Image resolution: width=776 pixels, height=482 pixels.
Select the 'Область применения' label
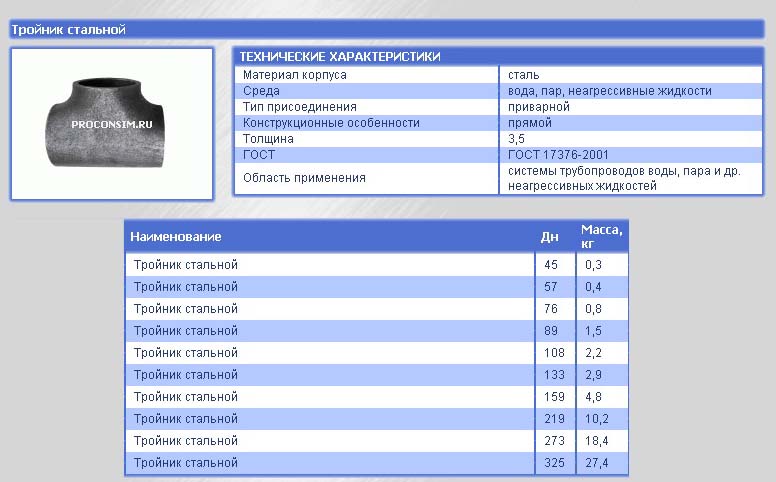click(x=304, y=178)
